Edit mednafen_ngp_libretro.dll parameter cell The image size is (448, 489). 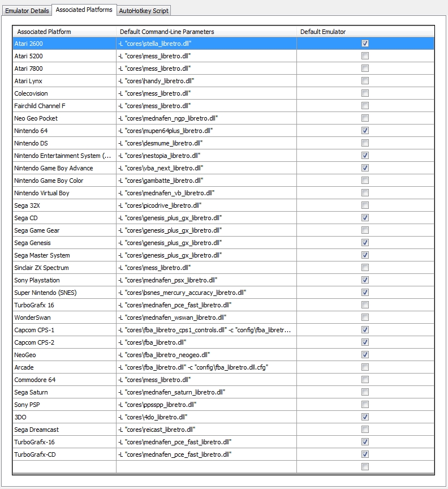(206, 118)
